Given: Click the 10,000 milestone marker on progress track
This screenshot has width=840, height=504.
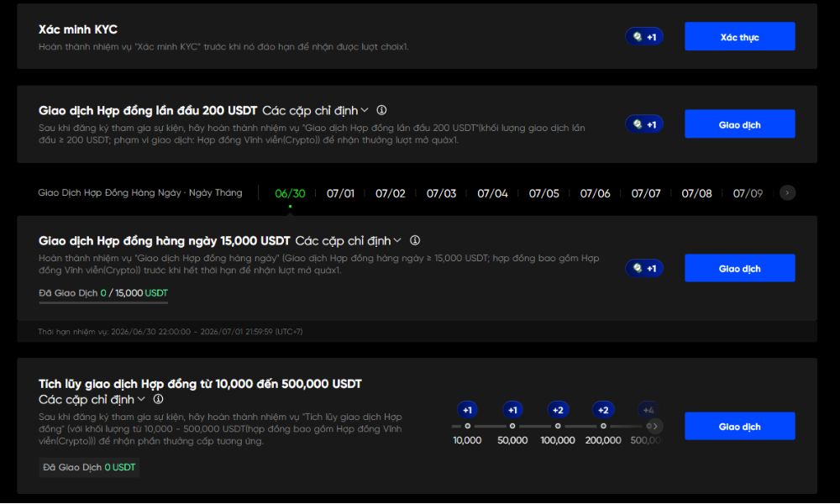Looking at the screenshot, I should click(x=467, y=426).
